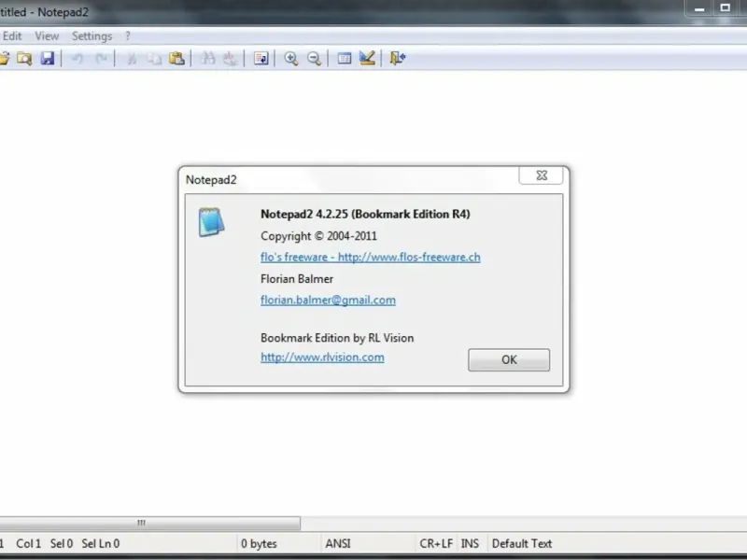Minimize the main Notepad2 window
Screen dimensions: 747x560
(698, 8)
